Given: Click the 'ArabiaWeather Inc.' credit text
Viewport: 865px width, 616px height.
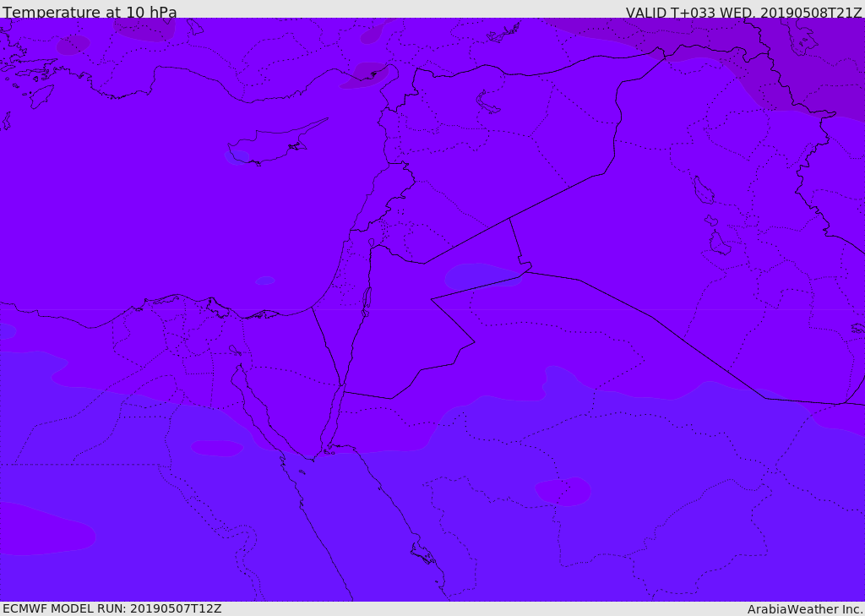Looking at the screenshot, I should pyautogui.click(x=806, y=609).
